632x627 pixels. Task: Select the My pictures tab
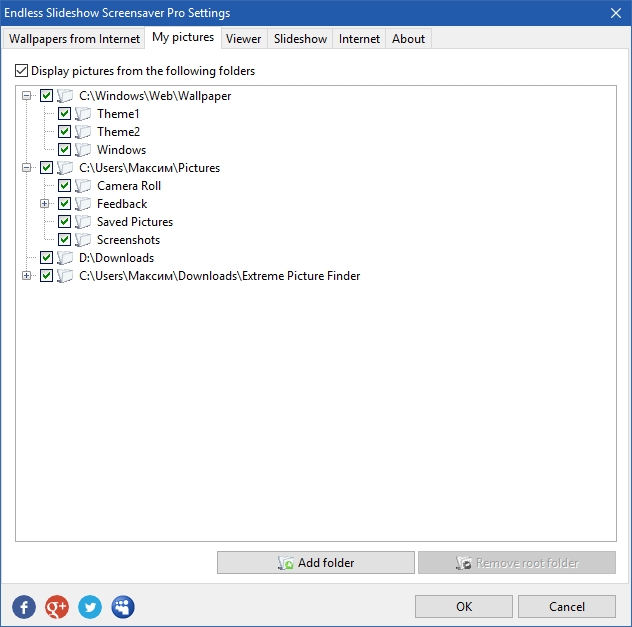click(x=183, y=37)
